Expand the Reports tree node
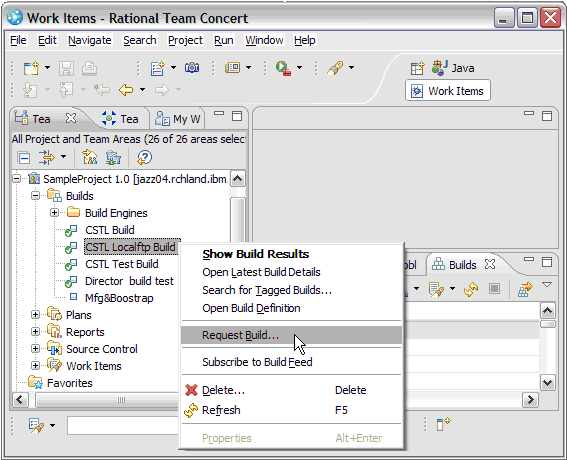The width and height of the screenshot is (567, 460). [x=35, y=332]
